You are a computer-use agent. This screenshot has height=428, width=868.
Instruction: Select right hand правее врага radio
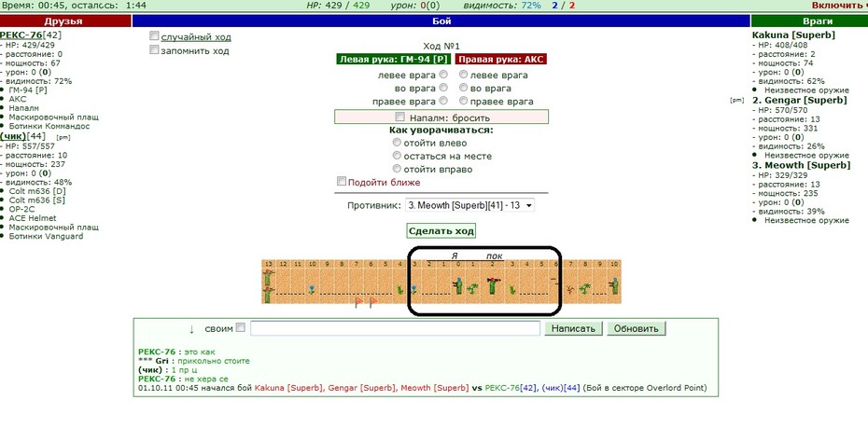[x=463, y=101]
